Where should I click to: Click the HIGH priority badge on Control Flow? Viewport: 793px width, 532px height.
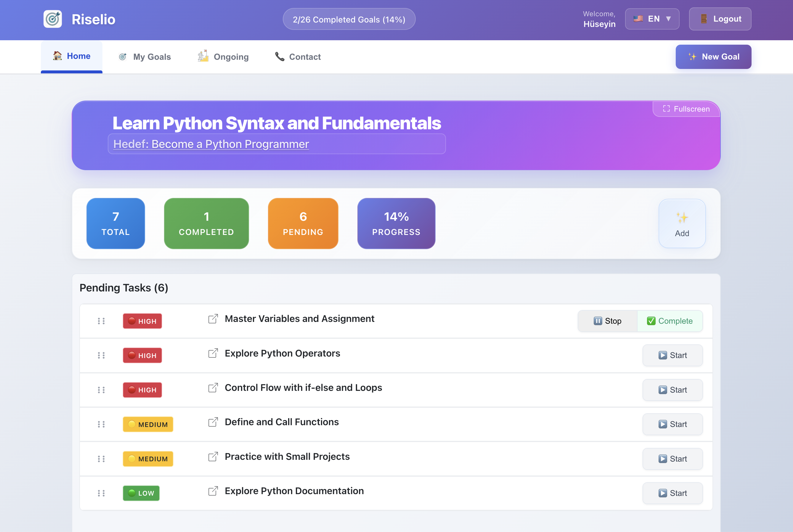click(x=142, y=390)
